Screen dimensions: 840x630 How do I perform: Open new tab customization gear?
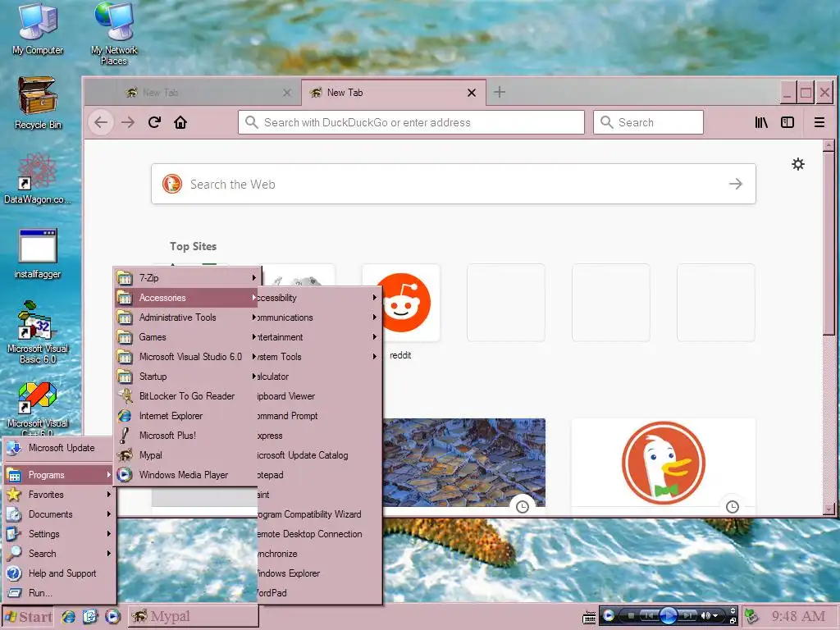[x=797, y=164]
